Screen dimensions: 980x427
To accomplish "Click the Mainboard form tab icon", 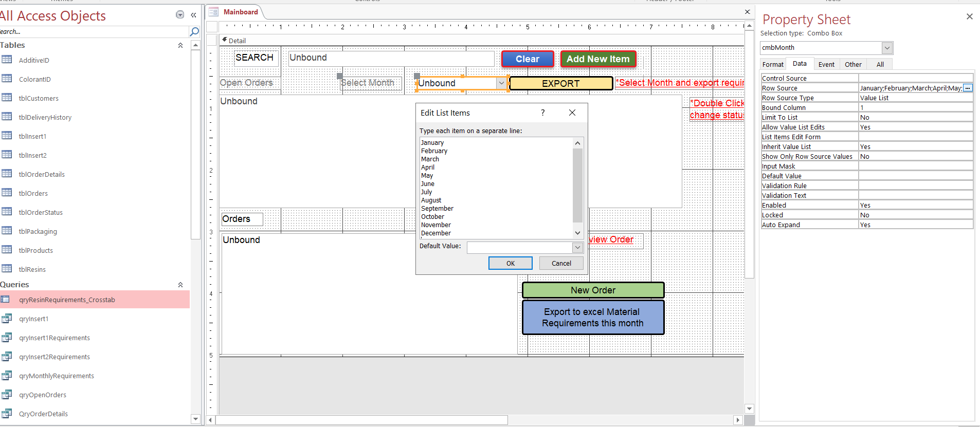I will 213,12.
